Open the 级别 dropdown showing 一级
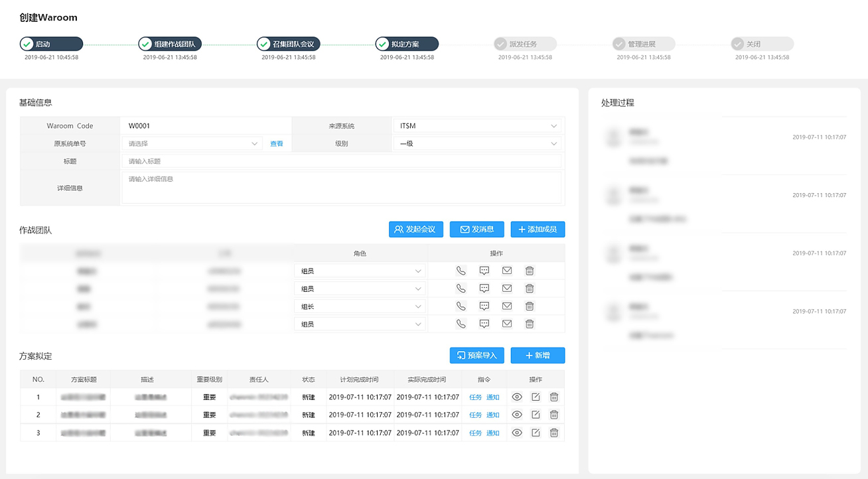 click(x=478, y=143)
